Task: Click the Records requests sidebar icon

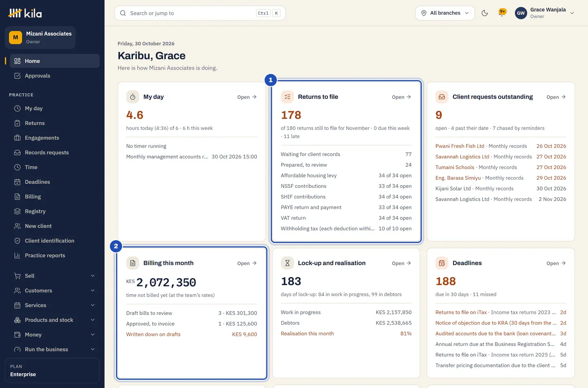Action: point(17,152)
